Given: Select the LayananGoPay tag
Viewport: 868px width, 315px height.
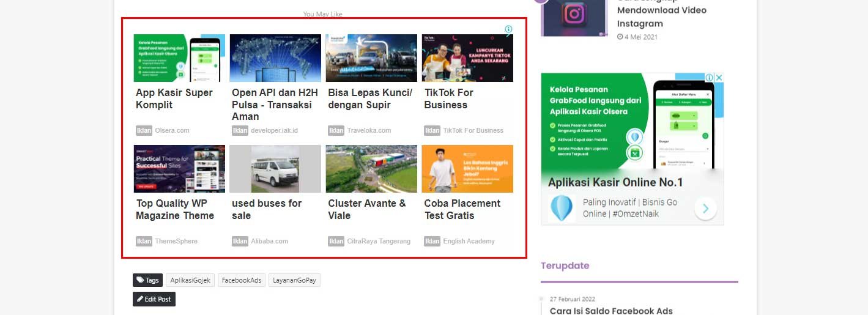Looking at the screenshot, I should pyautogui.click(x=294, y=280).
